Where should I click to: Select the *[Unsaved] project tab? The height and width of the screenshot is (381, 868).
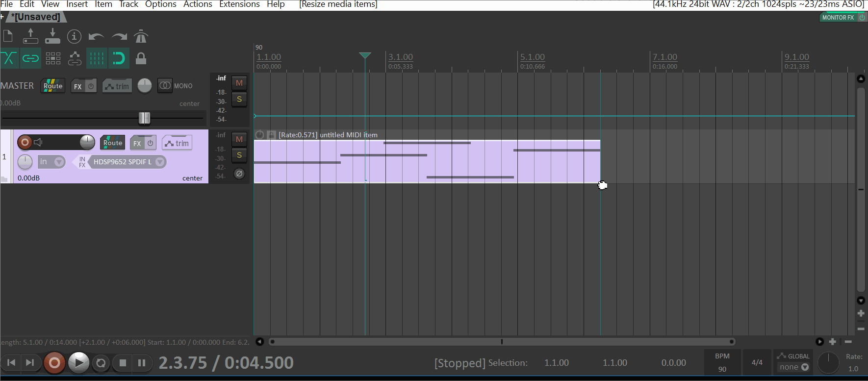click(x=36, y=17)
